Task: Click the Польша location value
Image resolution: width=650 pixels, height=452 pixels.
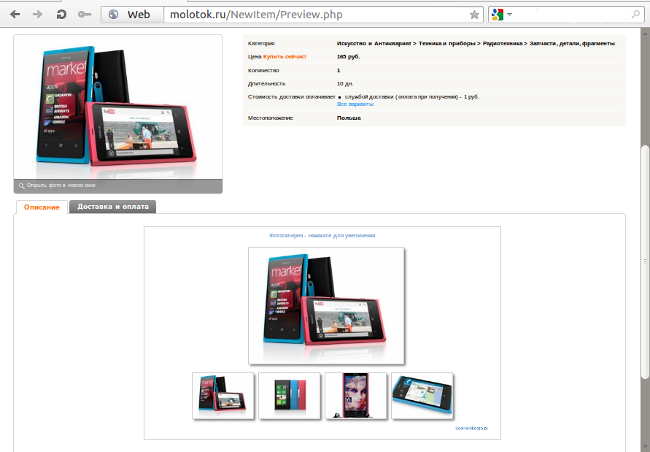Action: pyautogui.click(x=349, y=118)
